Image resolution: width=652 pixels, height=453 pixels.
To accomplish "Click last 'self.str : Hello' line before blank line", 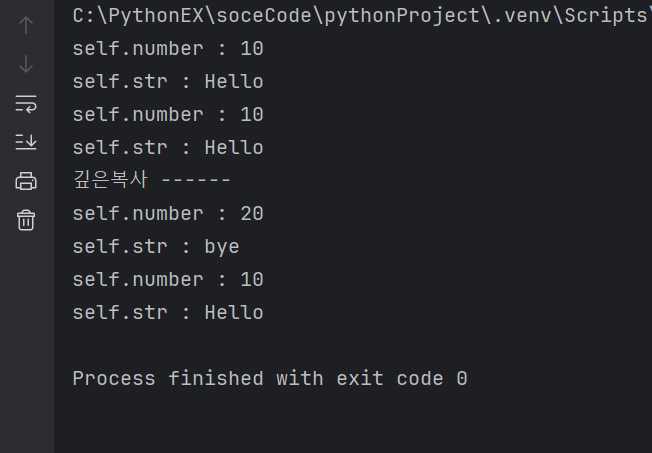I will (x=168, y=313).
